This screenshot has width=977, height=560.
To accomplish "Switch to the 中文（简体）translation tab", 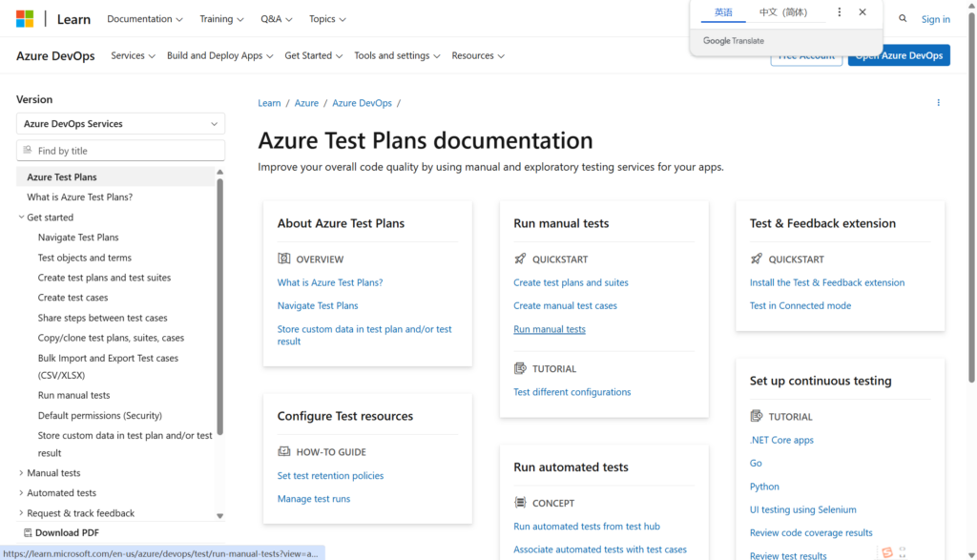I will point(782,12).
